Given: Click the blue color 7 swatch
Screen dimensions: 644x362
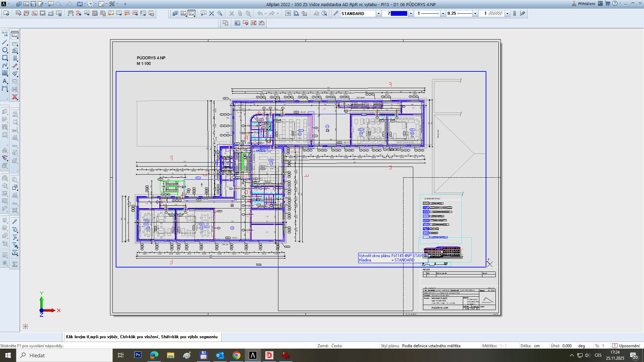Looking at the screenshot, I should (399, 13).
